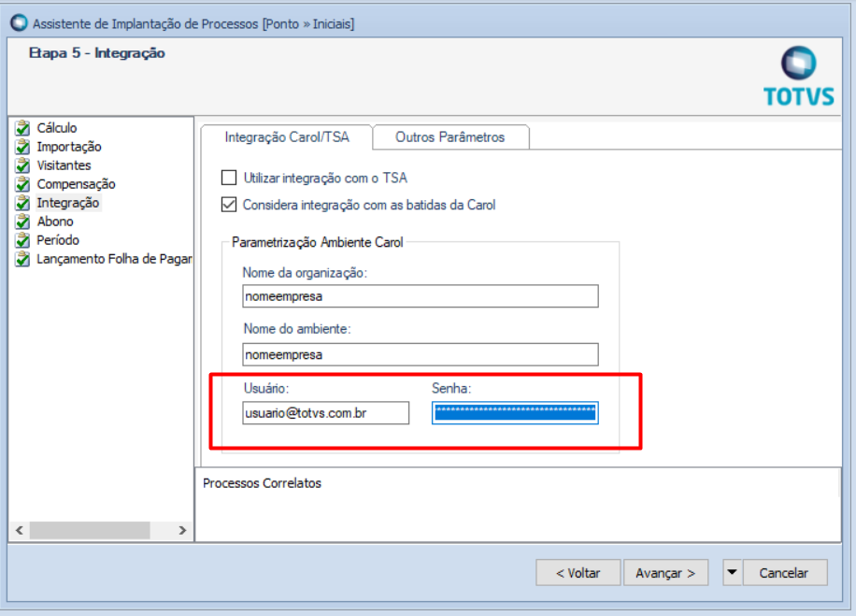Click the Avançar > button
This screenshot has height=616, width=856.
(666, 573)
